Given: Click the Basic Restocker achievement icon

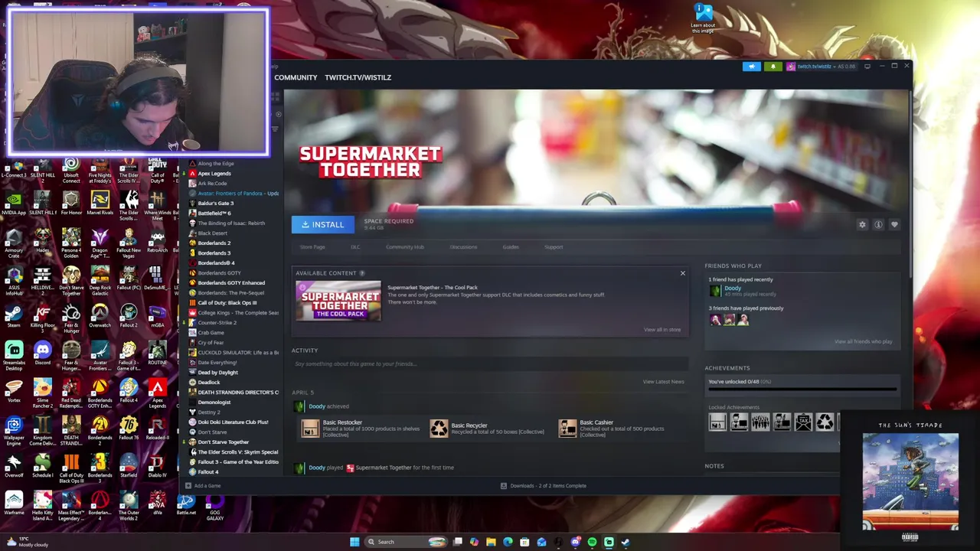Looking at the screenshot, I should (310, 429).
